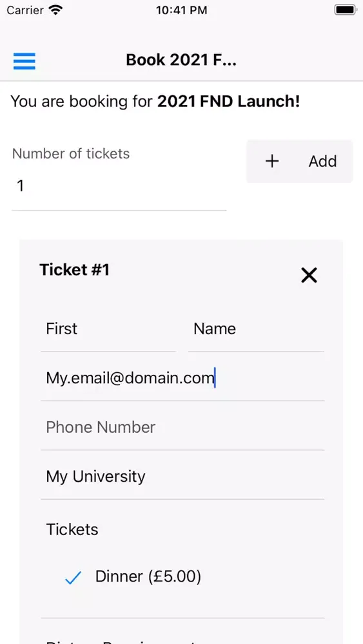Tap the blue checkmark next to Dinner
This screenshot has height=644, width=363.
click(x=73, y=578)
